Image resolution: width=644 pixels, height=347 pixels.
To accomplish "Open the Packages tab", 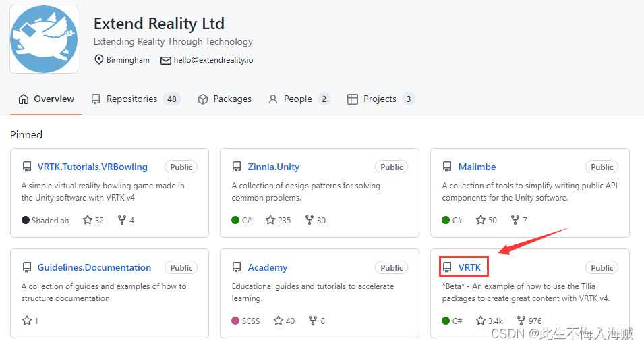I will (x=225, y=99).
